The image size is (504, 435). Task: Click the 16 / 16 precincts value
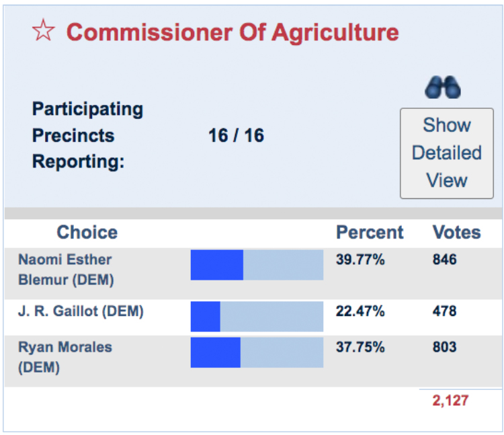coord(236,136)
